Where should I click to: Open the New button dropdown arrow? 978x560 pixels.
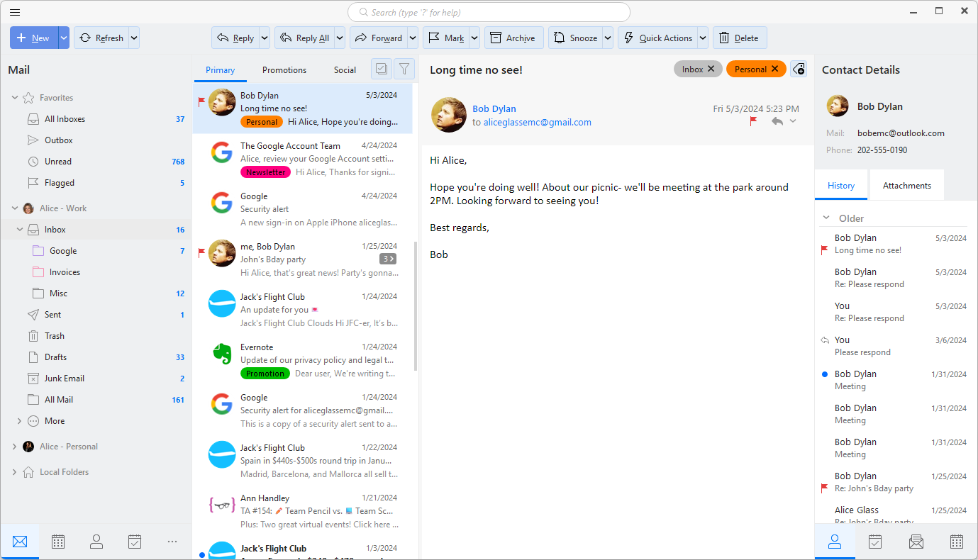point(64,38)
